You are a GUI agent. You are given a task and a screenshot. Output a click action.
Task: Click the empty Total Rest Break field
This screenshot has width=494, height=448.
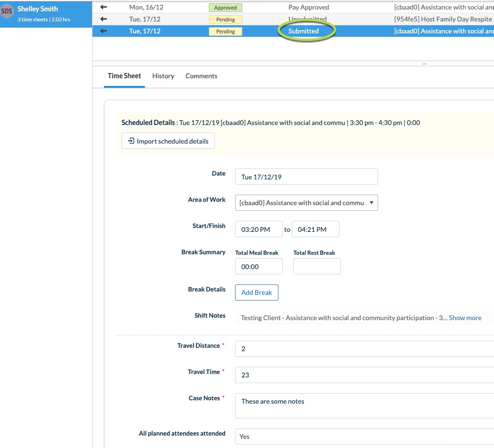pyautogui.click(x=317, y=266)
